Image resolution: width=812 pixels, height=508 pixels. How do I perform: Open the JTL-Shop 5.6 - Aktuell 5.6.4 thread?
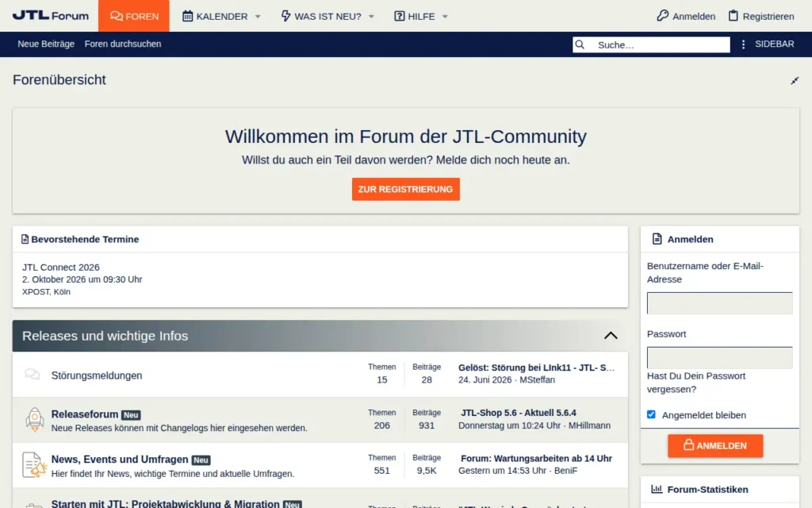(x=519, y=413)
